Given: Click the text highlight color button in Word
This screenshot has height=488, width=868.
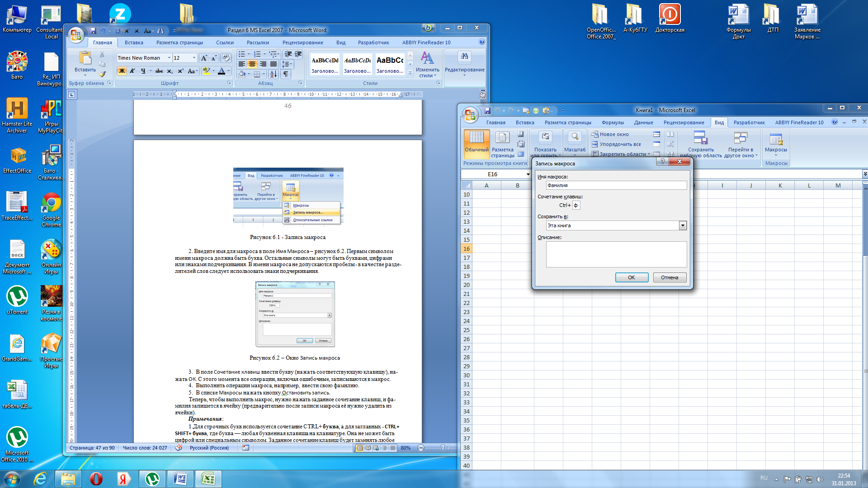Looking at the screenshot, I should (x=207, y=71).
